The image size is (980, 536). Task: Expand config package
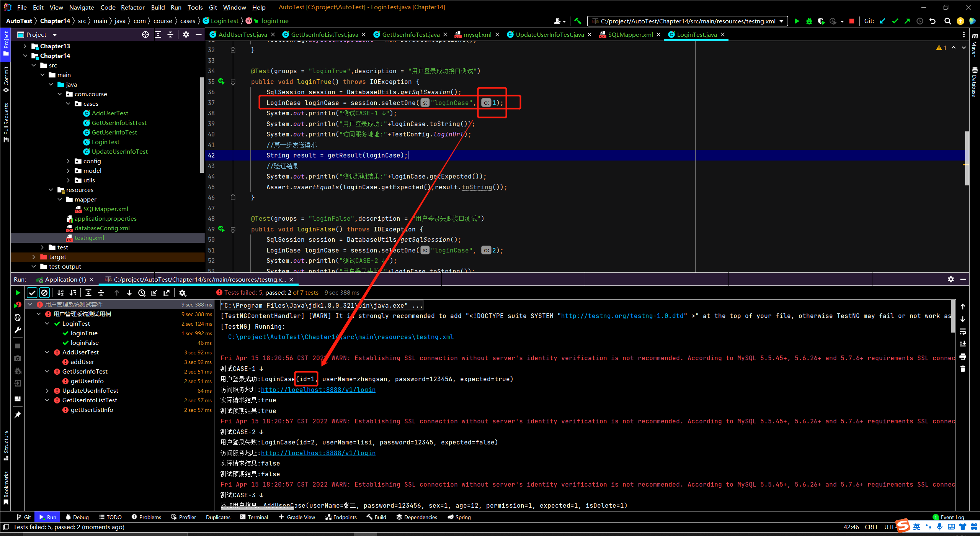pos(69,161)
